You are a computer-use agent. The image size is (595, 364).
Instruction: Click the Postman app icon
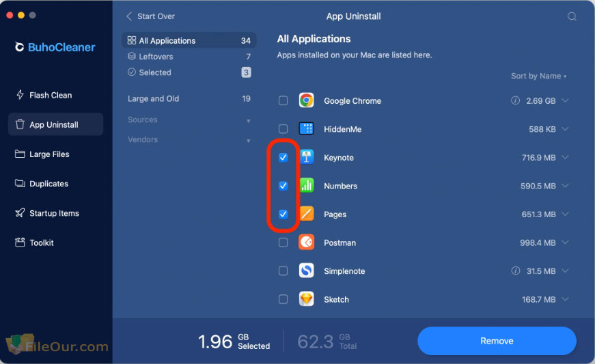point(306,242)
